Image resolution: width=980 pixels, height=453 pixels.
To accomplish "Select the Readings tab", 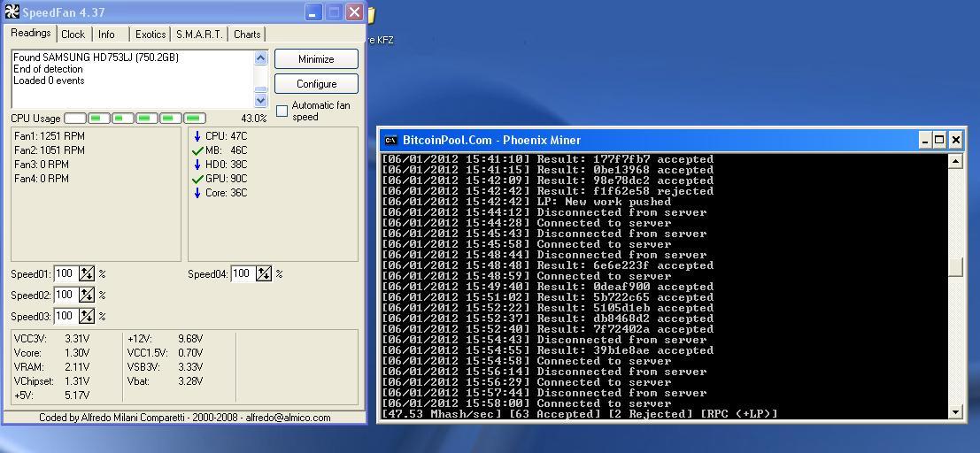I will 31,33.
